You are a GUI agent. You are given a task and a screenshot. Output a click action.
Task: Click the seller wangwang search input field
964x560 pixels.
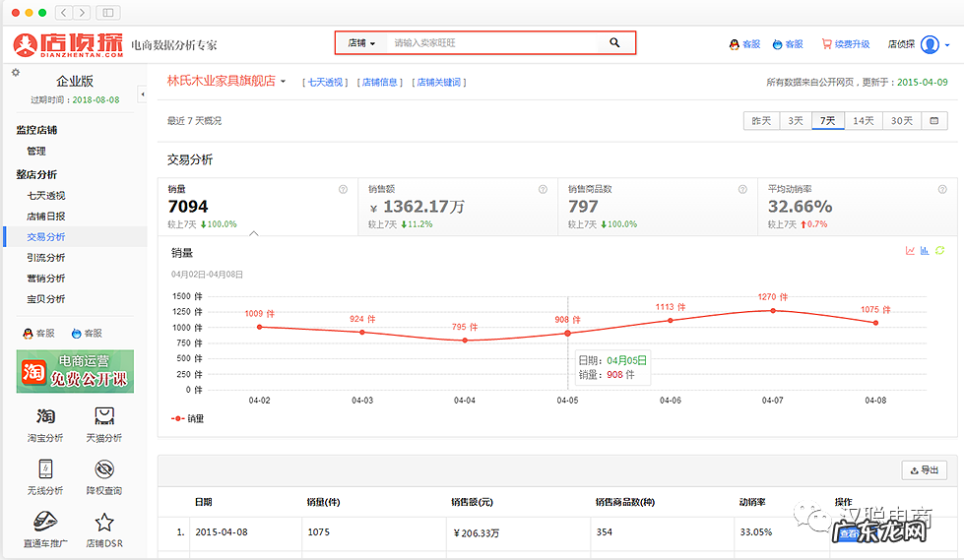(492, 43)
